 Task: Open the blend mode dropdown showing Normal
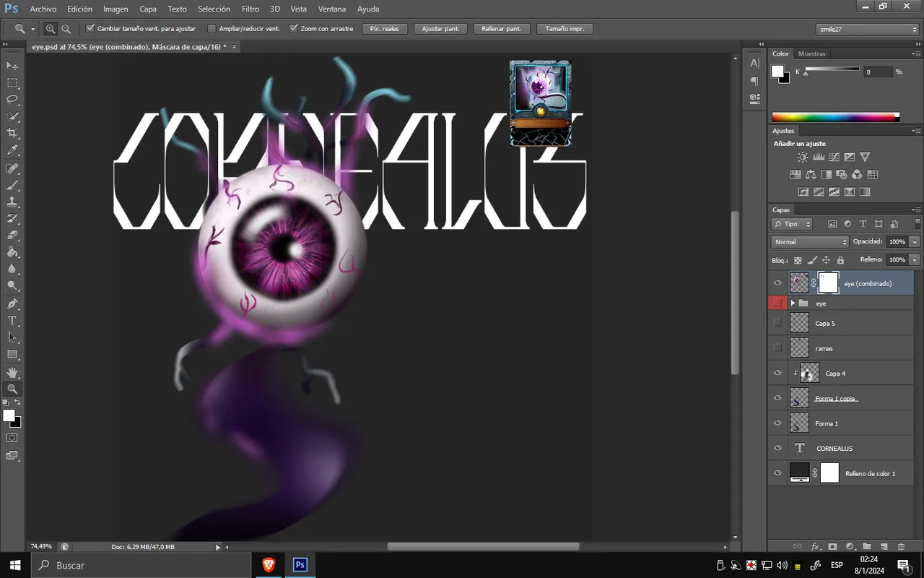[810, 242]
